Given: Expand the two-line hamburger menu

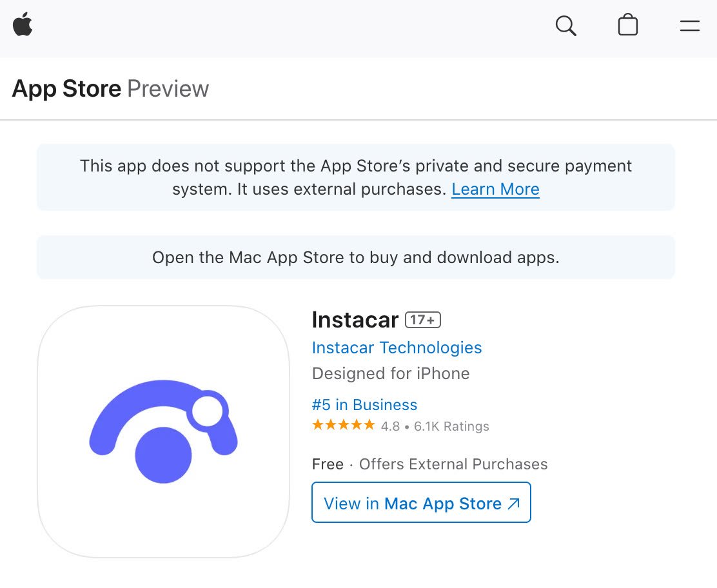Looking at the screenshot, I should (x=689, y=26).
